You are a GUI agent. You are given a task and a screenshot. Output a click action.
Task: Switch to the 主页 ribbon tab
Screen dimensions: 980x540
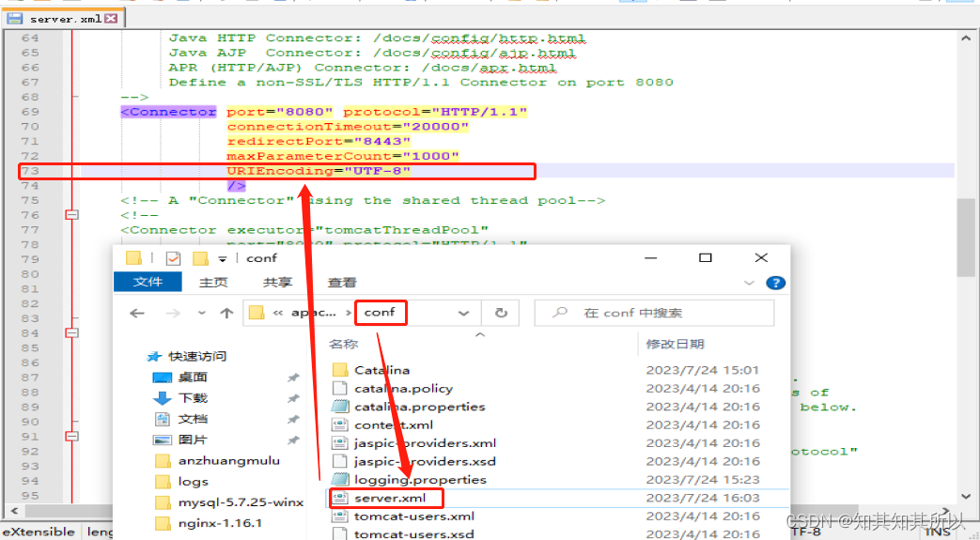click(213, 283)
